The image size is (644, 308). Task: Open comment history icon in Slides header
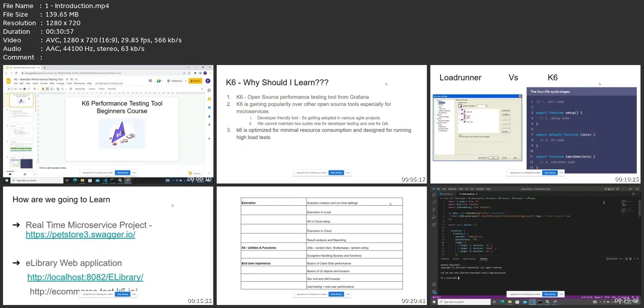point(150,81)
